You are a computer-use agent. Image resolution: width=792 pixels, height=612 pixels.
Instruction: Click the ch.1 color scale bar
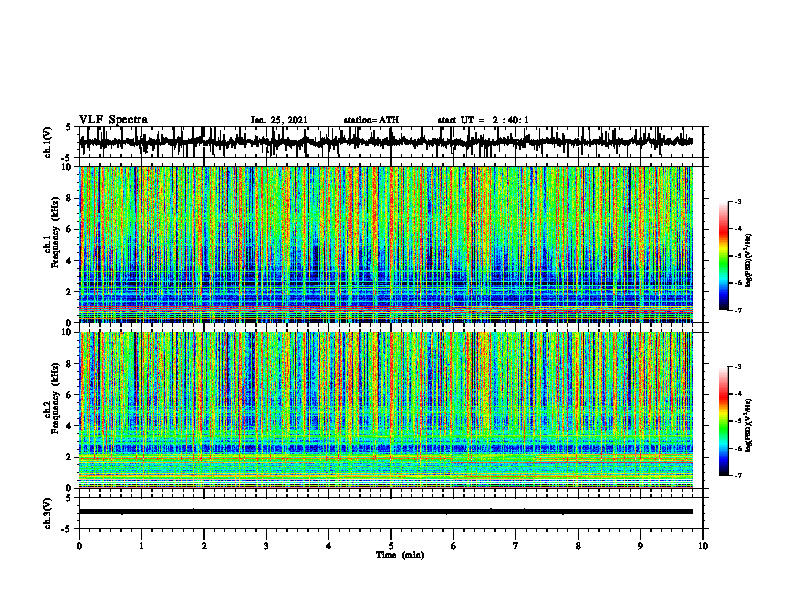[724, 256]
